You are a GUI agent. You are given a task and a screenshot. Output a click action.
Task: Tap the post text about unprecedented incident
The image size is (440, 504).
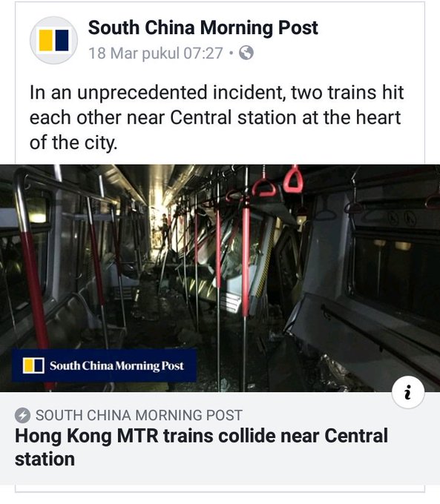217,117
